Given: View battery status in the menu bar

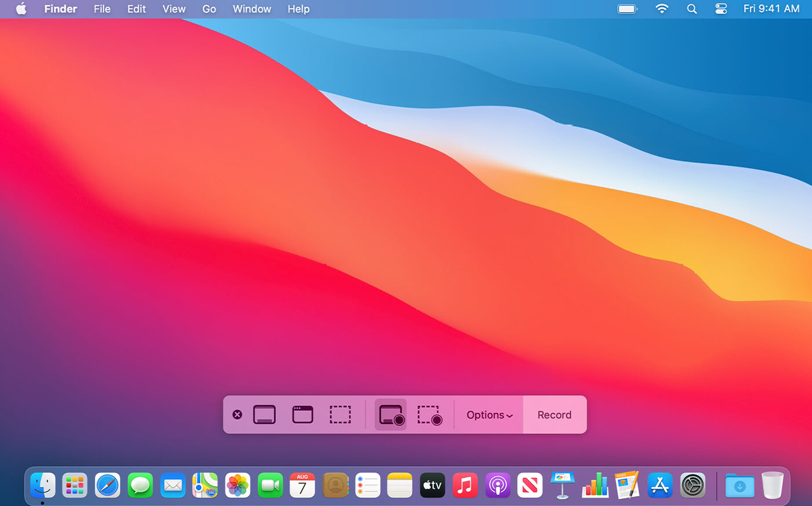Looking at the screenshot, I should (627, 9).
